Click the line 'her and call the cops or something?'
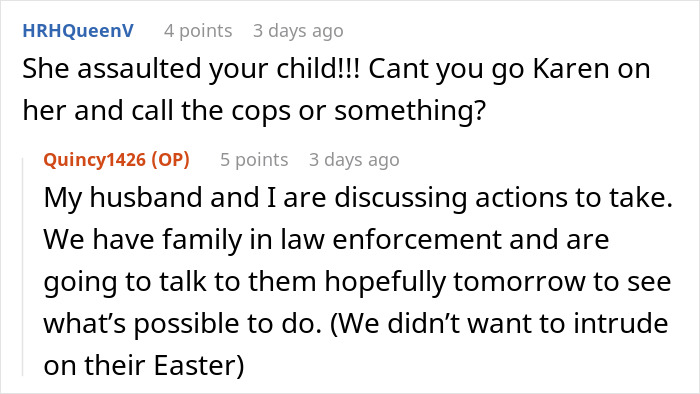Screen dimensions: 700x394 tap(254, 111)
